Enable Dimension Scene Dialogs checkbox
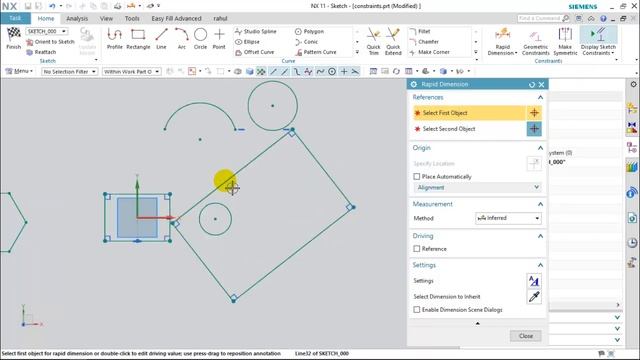The height and width of the screenshot is (360, 640). click(x=417, y=310)
